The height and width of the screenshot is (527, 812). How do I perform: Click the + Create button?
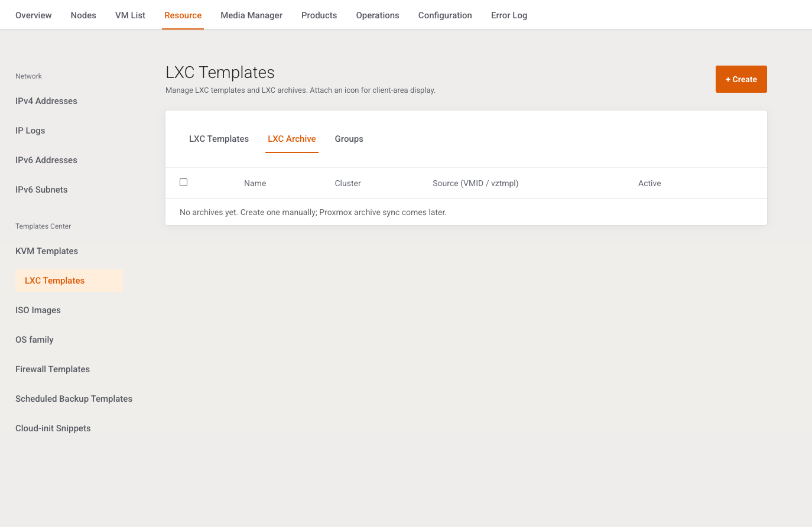point(741,79)
